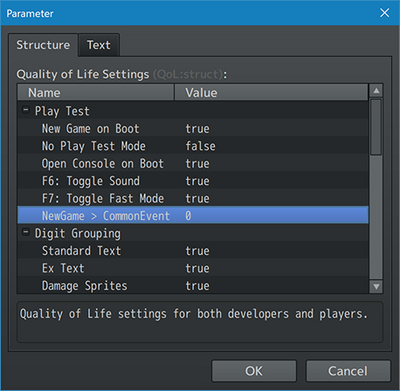Cancel the parameter dialog
The width and height of the screenshot is (400, 391).
pos(348,371)
